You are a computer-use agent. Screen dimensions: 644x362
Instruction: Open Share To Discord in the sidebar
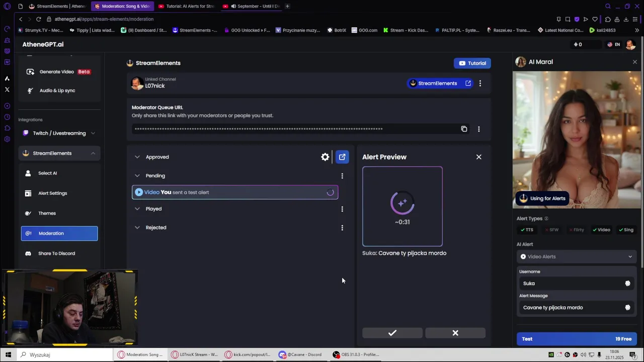(59, 253)
